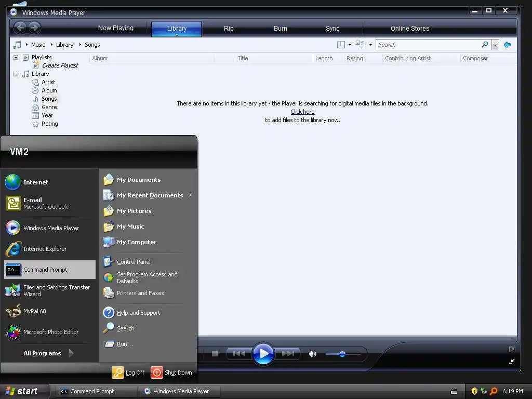Click in the library Search field
The height and width of the screenshot is (399, 532).
(x=428, y=45)
